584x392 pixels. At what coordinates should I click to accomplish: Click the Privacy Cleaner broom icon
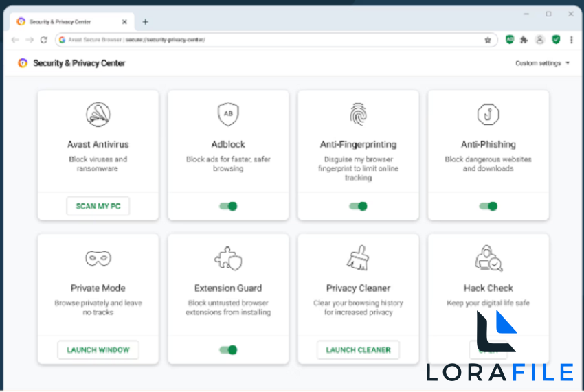coord(358,257)
